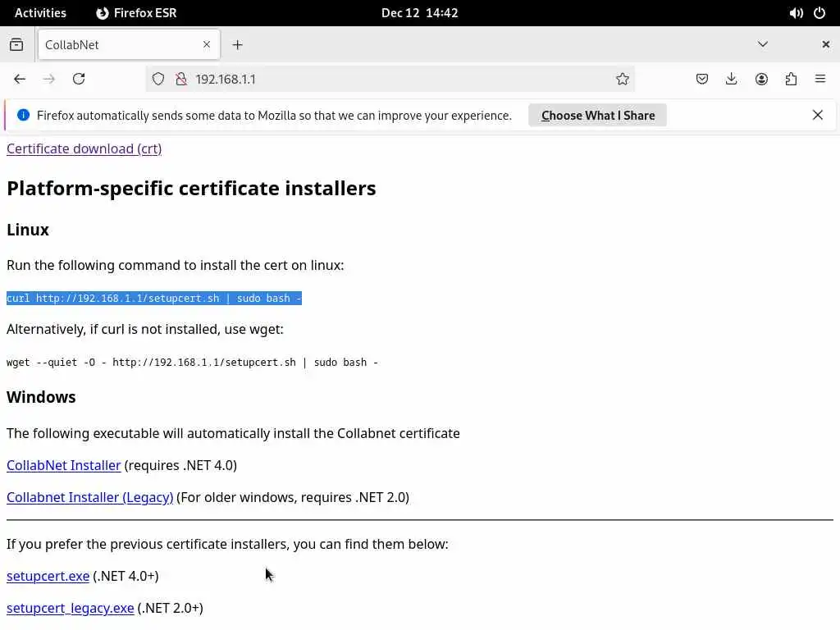Open the power menu icon
This screenshot has width=840, height=630.
[x=819, y=13]
